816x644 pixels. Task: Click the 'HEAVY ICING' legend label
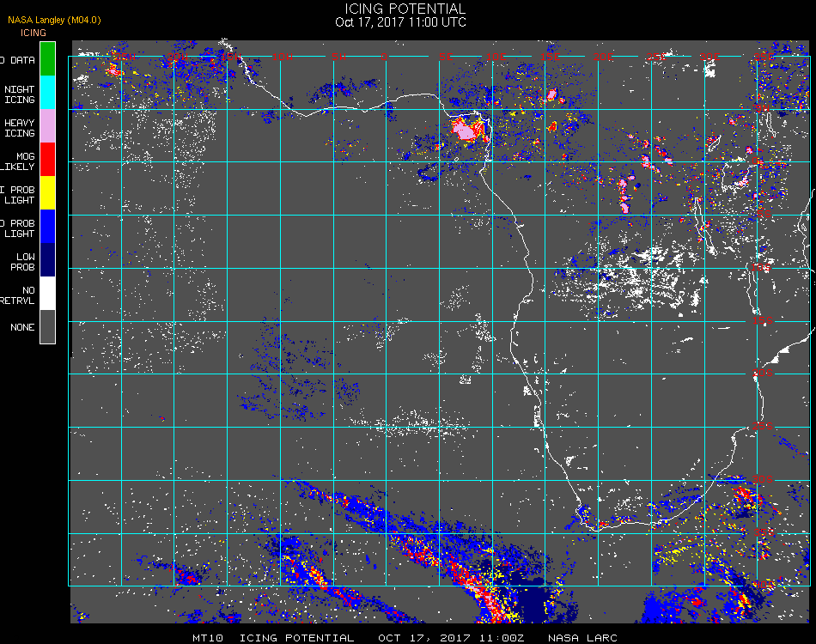click(20, 128)
